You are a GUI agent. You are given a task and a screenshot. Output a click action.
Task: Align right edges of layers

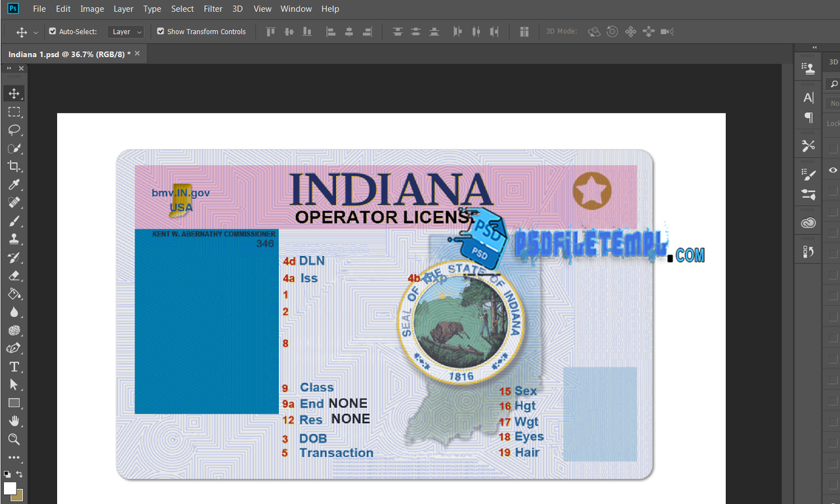(367, 31)
